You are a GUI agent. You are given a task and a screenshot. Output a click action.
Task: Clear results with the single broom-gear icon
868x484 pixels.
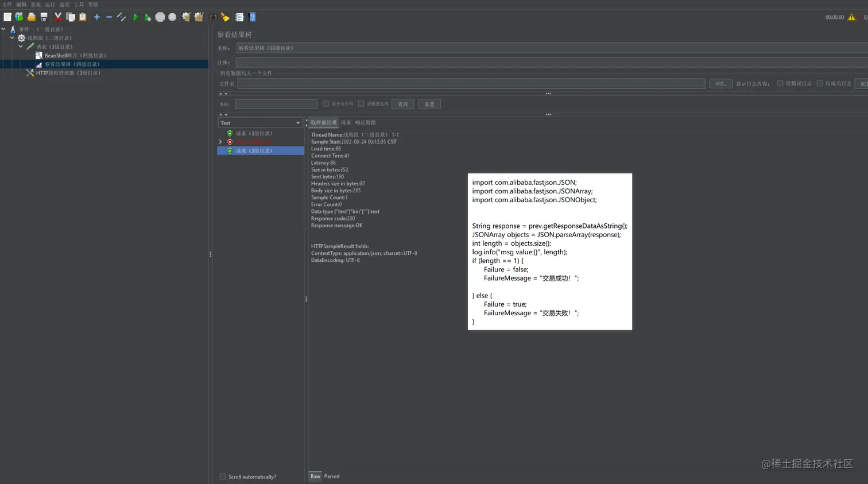186,17
